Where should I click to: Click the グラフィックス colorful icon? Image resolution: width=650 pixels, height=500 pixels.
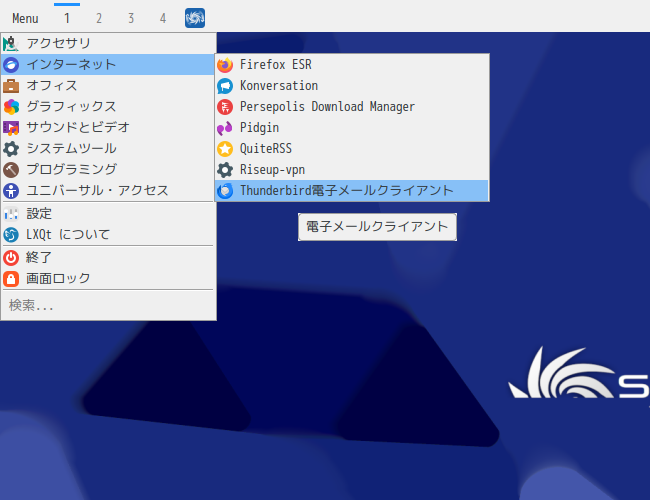pos(11,107)
